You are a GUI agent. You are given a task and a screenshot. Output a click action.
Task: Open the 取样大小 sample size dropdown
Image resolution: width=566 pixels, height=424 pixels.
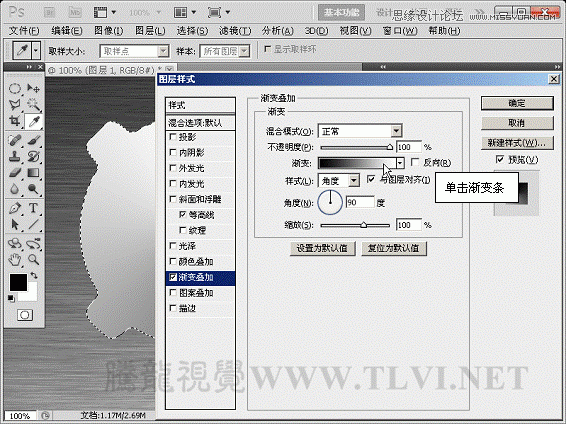(x=164, y=51)
